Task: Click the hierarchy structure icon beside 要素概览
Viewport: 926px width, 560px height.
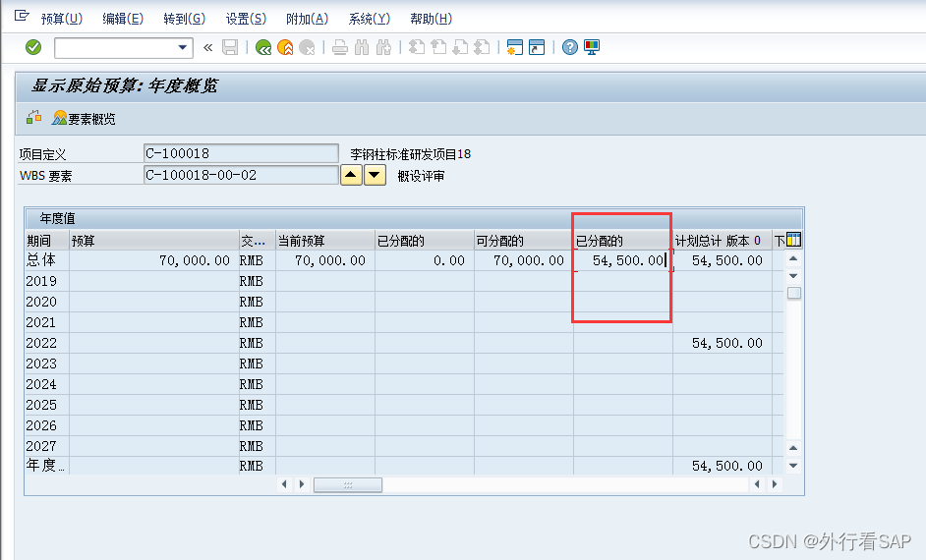Action: (x=34, y=118)
